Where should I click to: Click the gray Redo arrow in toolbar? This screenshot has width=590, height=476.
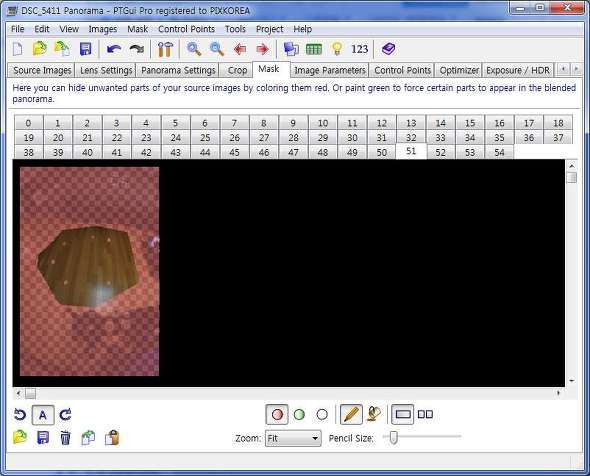click(x=137, y=49)
